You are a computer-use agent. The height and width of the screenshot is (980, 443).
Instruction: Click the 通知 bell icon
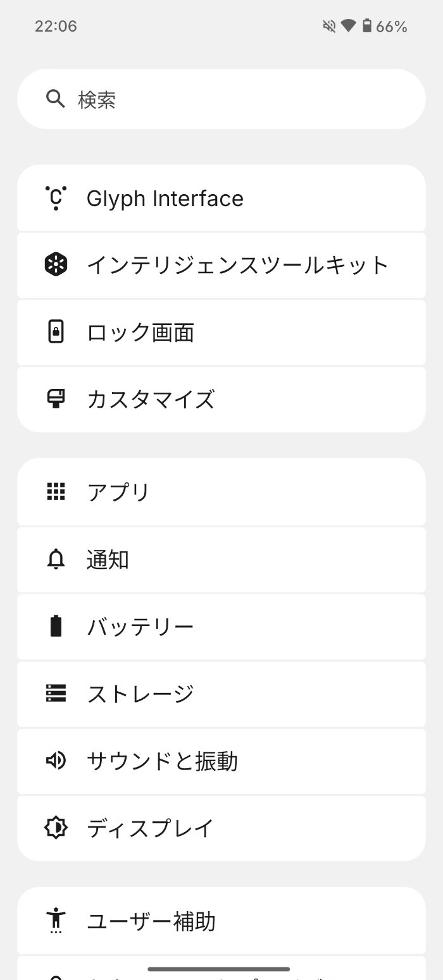[56, 560]
